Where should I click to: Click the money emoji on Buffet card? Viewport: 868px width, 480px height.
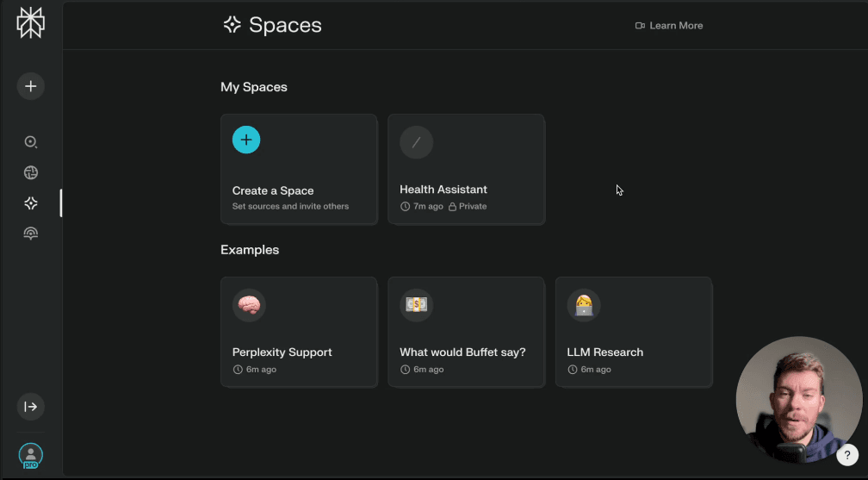pyautogui.click(x=416, y=305)
